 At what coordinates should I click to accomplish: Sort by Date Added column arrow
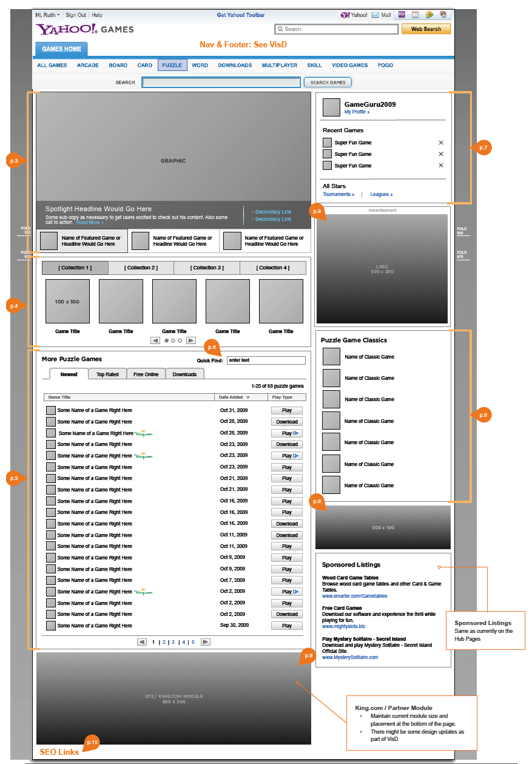[x=247, y=397]
